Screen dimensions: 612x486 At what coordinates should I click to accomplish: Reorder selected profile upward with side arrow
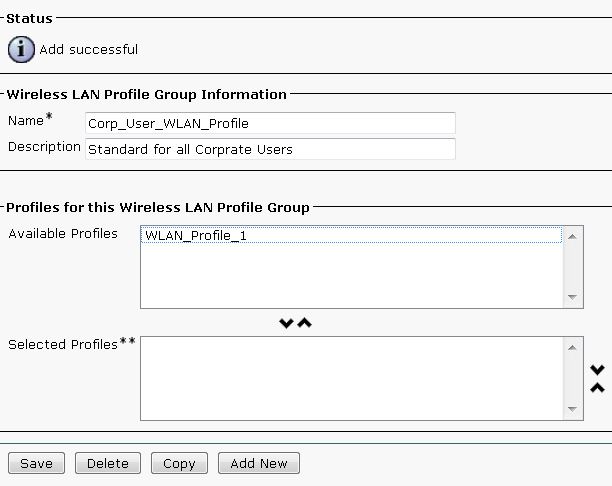[x=597, y=387]
